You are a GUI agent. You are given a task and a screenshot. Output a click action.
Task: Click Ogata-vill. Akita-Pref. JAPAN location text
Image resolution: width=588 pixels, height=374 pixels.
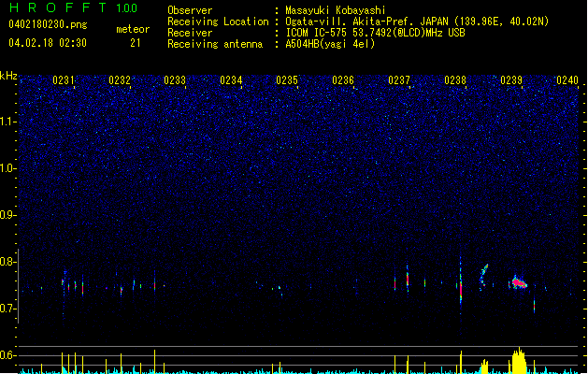pos(417,22)
